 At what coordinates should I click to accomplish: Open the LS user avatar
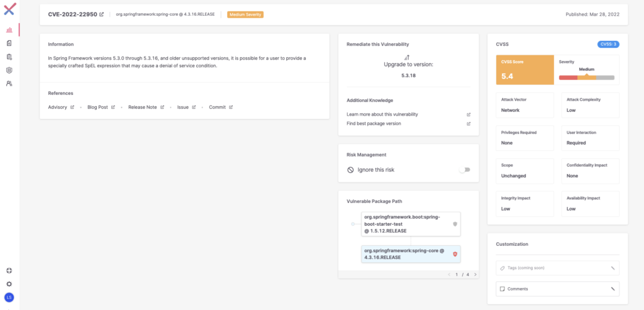(9, 297)
